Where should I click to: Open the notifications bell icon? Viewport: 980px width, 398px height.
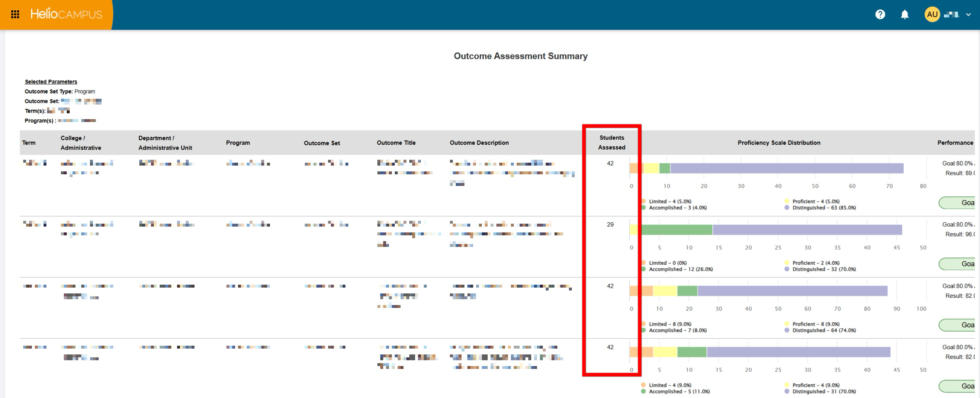tap(905, 15)
